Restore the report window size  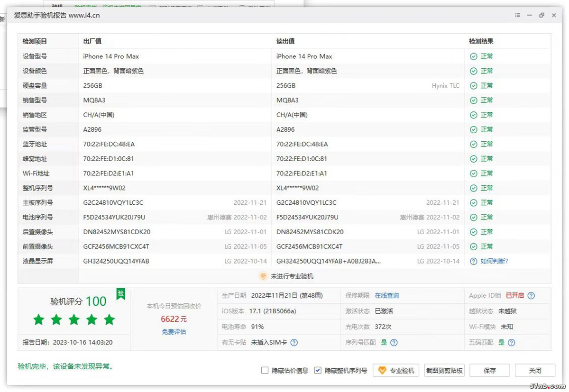click(541, 16)
